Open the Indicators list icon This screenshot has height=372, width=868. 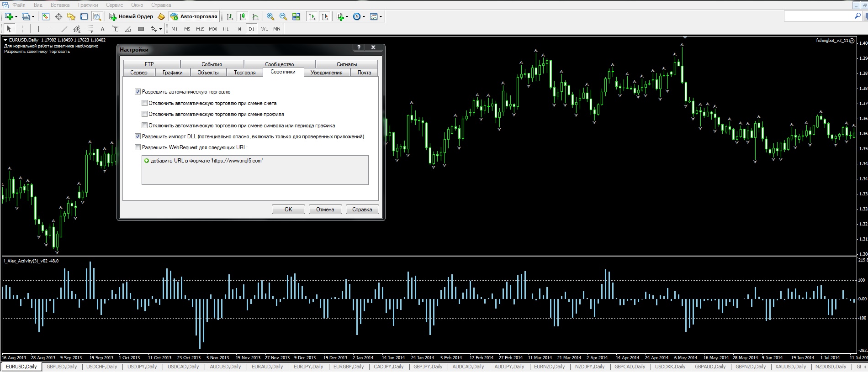[340, 16]
